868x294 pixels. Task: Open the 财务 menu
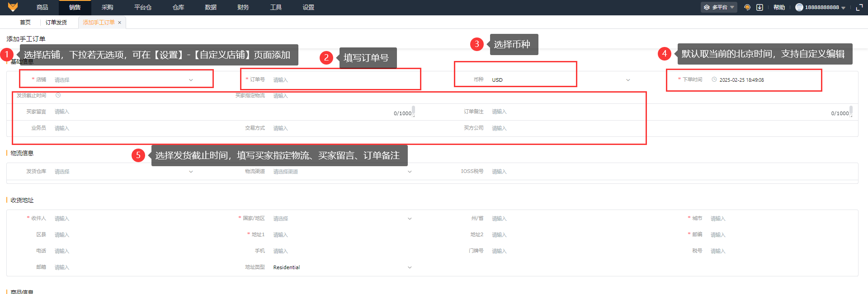click(243, 7)
